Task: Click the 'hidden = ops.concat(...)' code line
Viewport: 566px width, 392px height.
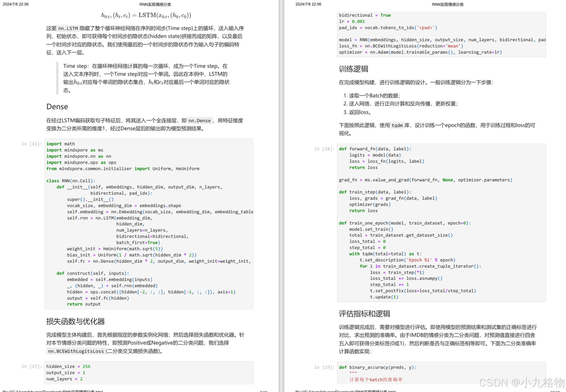Action: pos(151,292)
